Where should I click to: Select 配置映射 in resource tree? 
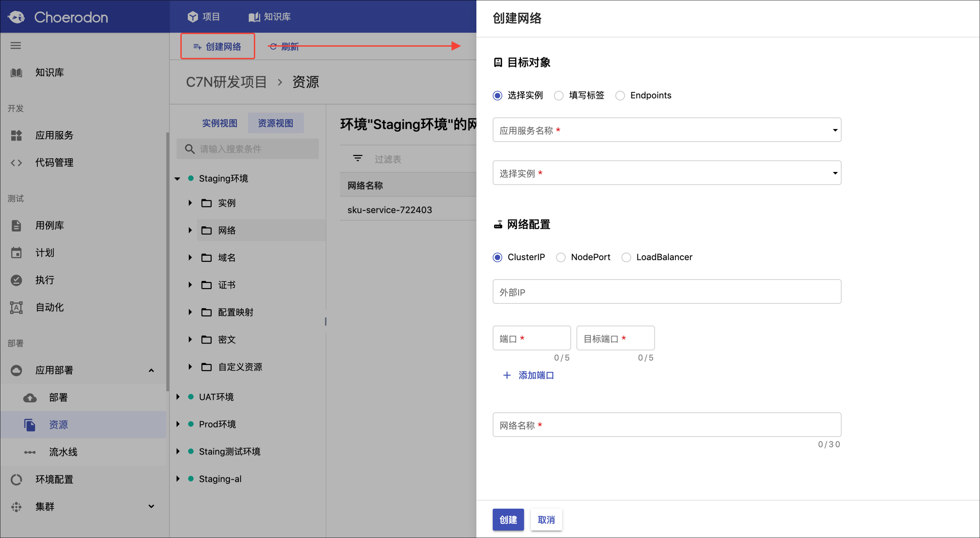235,313
